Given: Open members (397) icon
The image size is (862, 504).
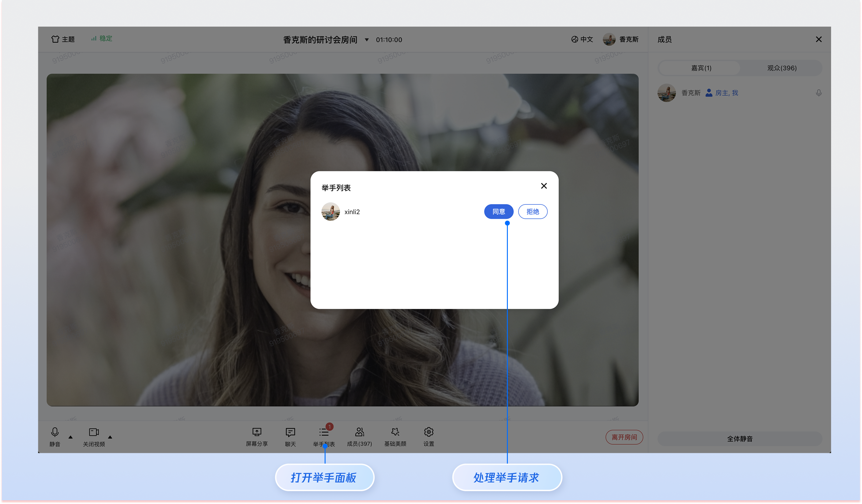Looking at the screenshot, I should tap(359, 432).
